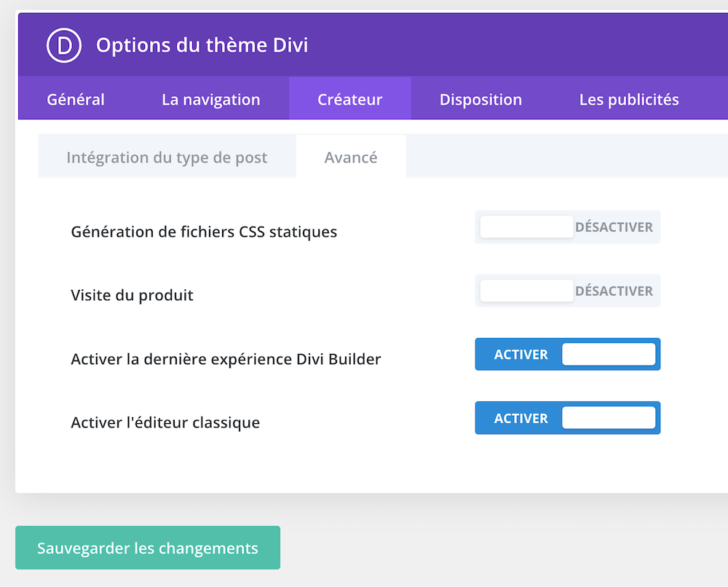Open Les publicités tab
The width and height of the screenshot is (728, 587).
click(628, 100)
